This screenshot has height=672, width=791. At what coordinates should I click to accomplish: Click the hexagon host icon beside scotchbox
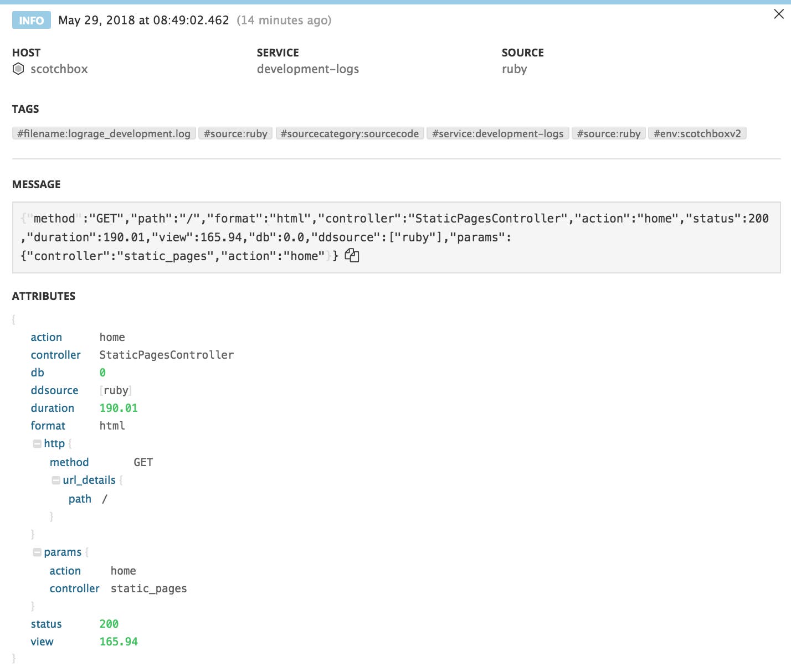coord(18,69)
